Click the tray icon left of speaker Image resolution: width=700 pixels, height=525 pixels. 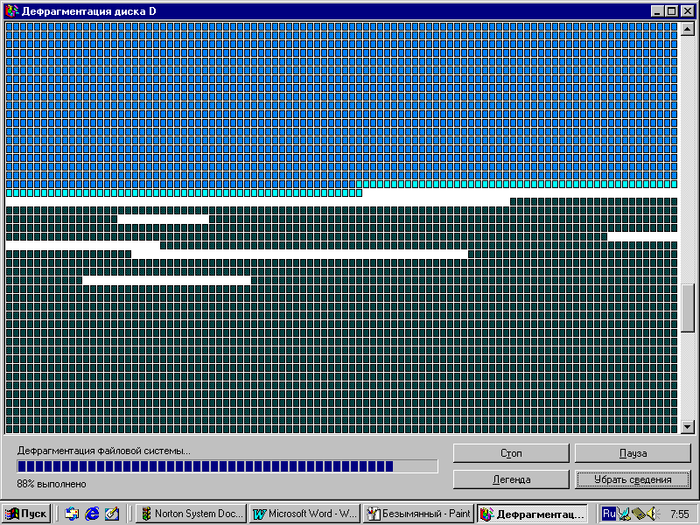click(639, 513)
